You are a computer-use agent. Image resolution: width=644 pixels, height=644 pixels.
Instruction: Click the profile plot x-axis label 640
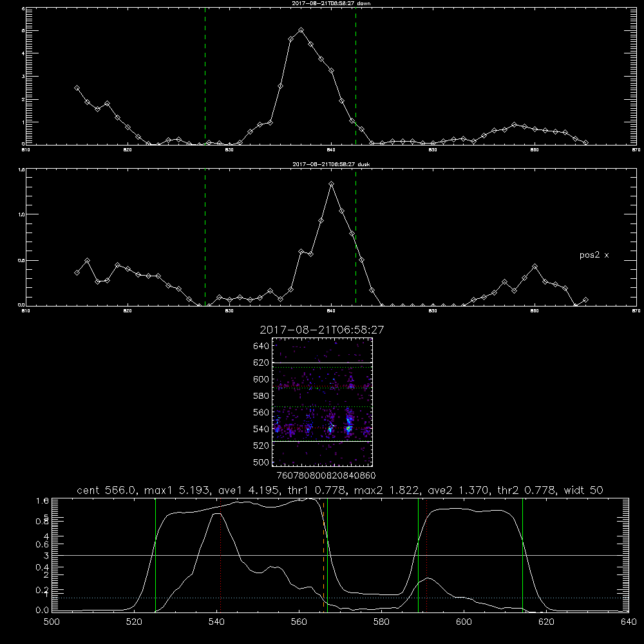pyautogui.click(x=629, y=622)
